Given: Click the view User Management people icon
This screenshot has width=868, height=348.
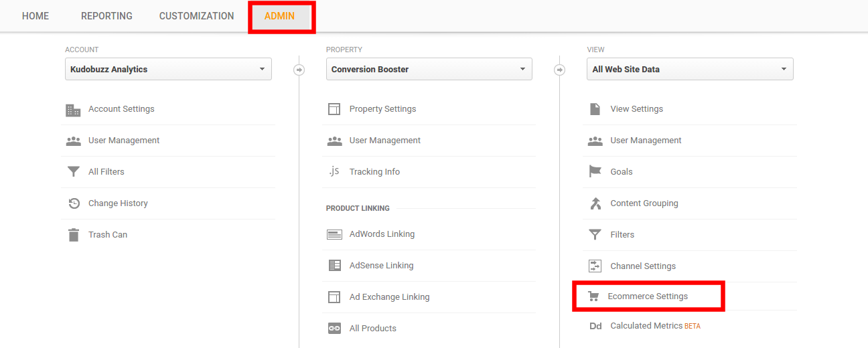Looking at the screenshot, I should click(595, 141).
